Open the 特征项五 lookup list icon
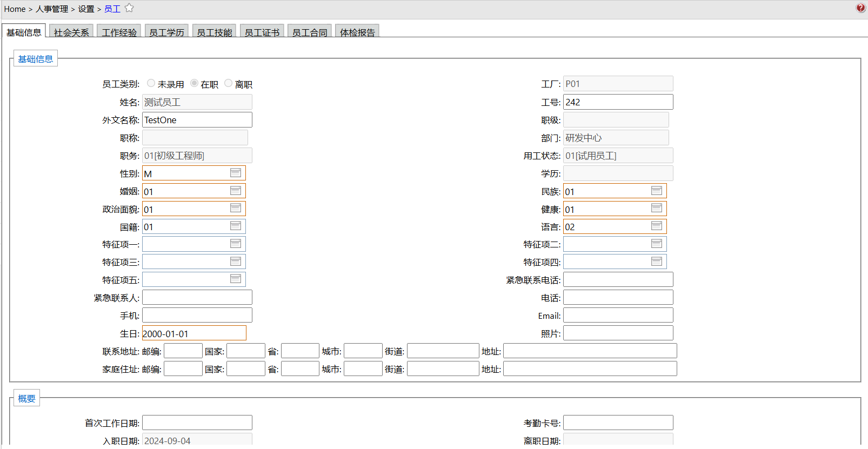The image size is (868, 449). click(236, 279)
